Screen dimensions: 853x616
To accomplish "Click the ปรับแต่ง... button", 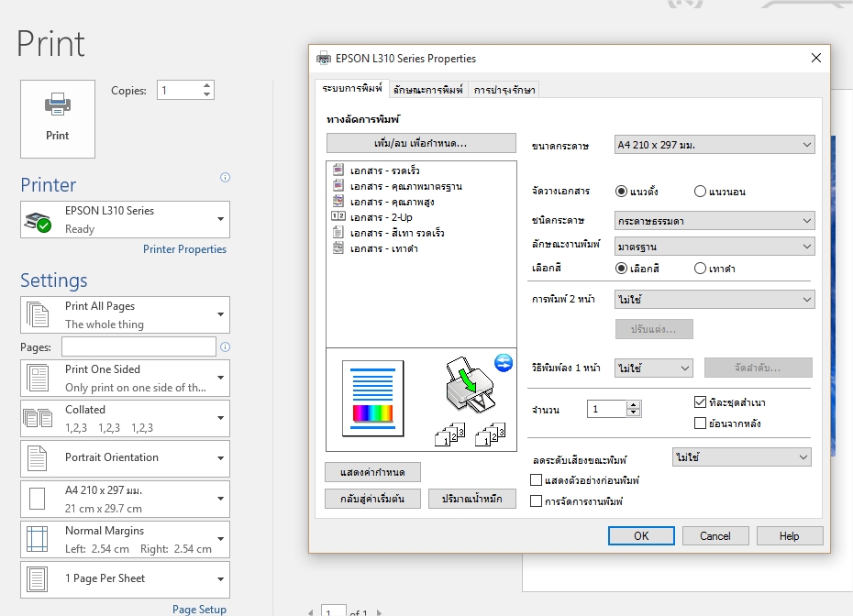I will pos(654,329).
